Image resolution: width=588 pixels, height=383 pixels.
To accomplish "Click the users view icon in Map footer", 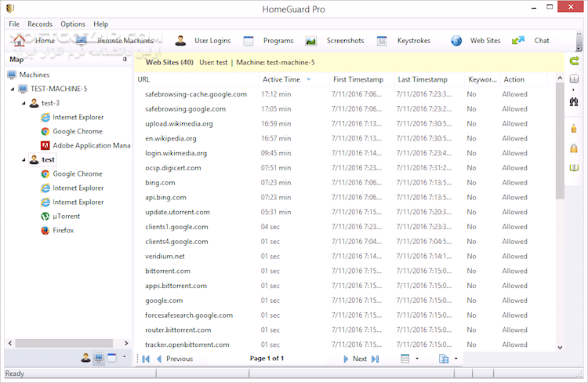I will 86,358.
